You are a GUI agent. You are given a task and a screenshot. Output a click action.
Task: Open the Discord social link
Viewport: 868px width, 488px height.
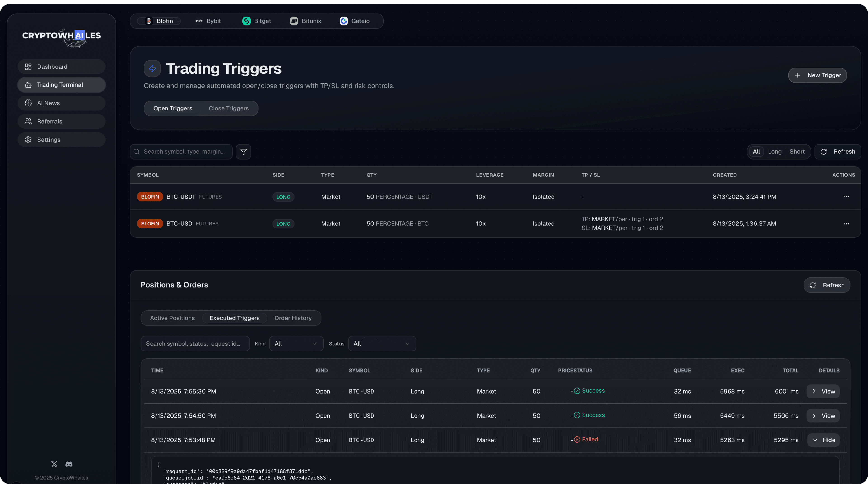(69, 464)
